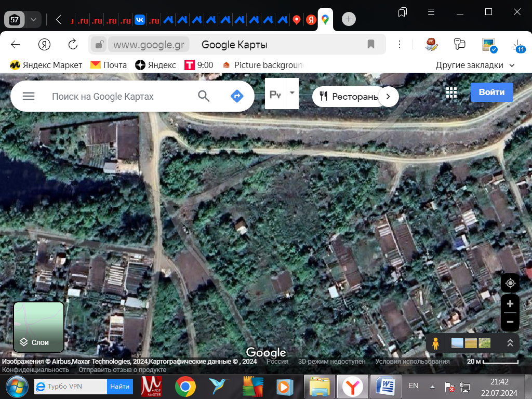Open the Ру input language dropdown arrow
Screen dimensions: 532x399
click(x=292, y=94)
